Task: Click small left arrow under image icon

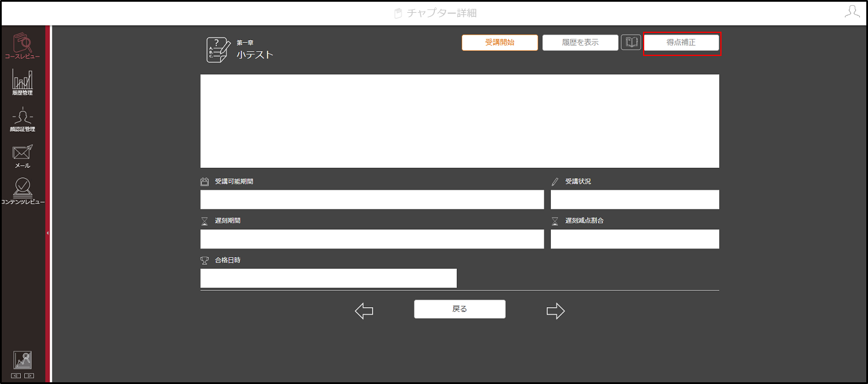Action: point(16,376)
